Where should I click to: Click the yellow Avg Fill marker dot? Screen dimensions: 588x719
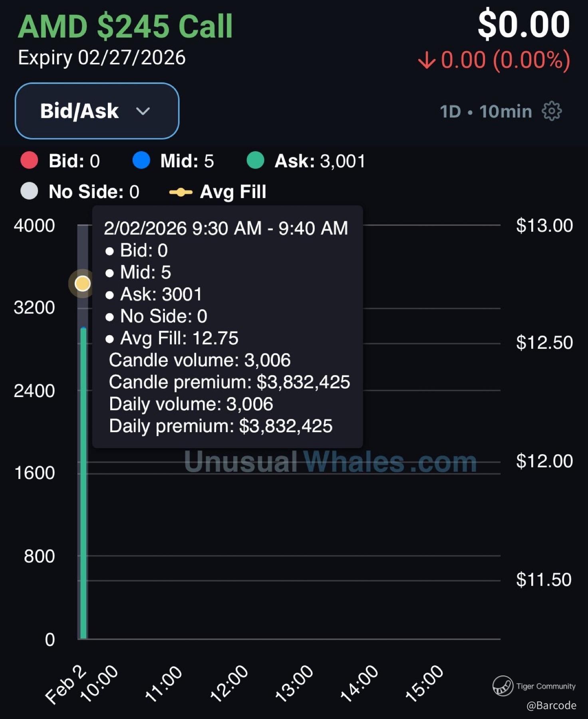(x=83, y=284)
